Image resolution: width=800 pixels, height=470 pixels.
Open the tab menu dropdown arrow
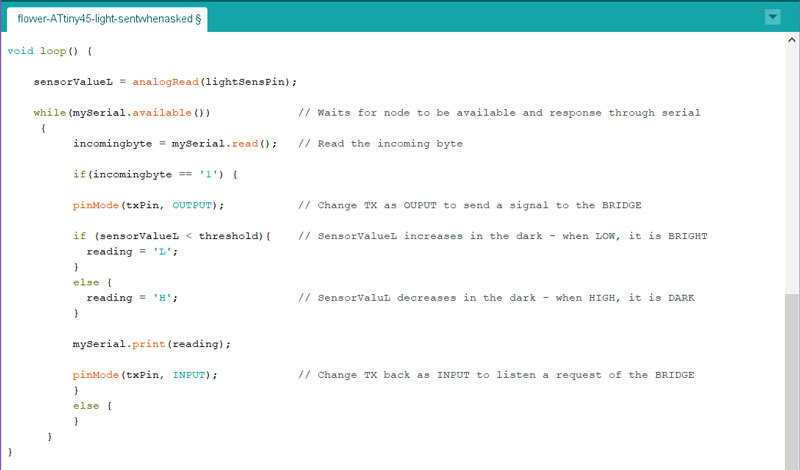pyautogui.click(x=772, y=17)
